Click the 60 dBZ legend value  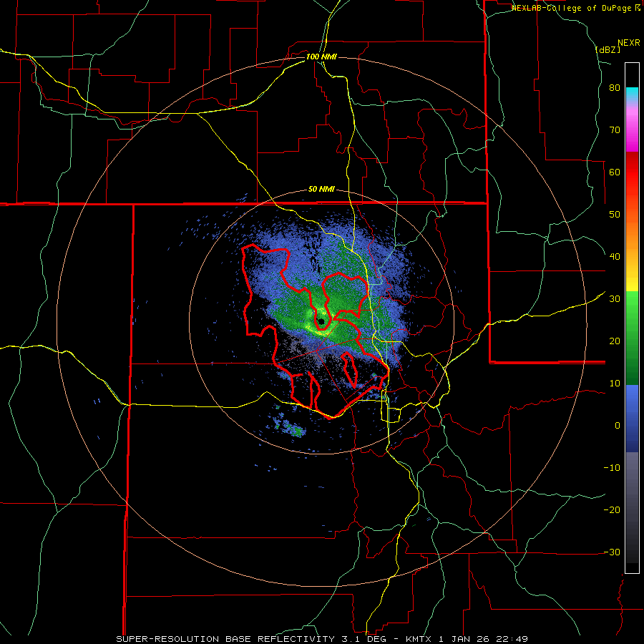pos(615,172)
